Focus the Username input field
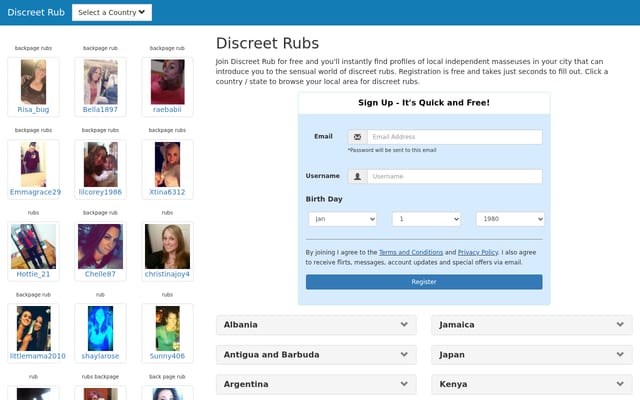The height and width of the screenshot is (400, 640). [x=455, y=176]
